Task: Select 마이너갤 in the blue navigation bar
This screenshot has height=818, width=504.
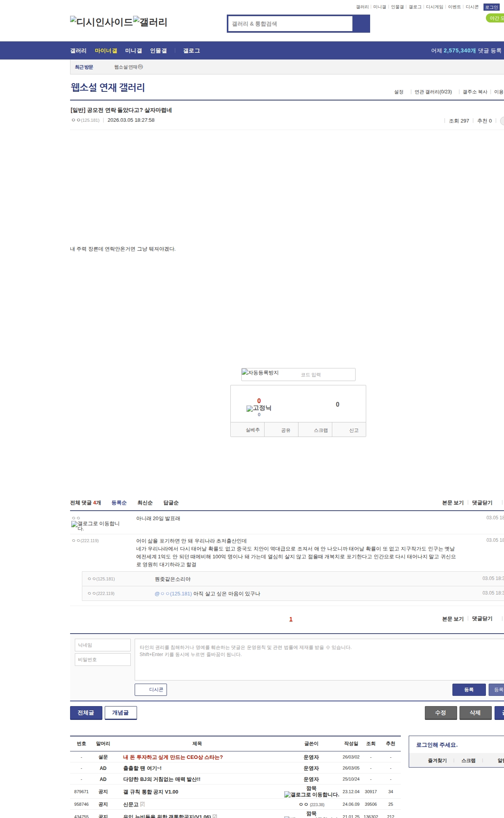Action: pos(106,51)
